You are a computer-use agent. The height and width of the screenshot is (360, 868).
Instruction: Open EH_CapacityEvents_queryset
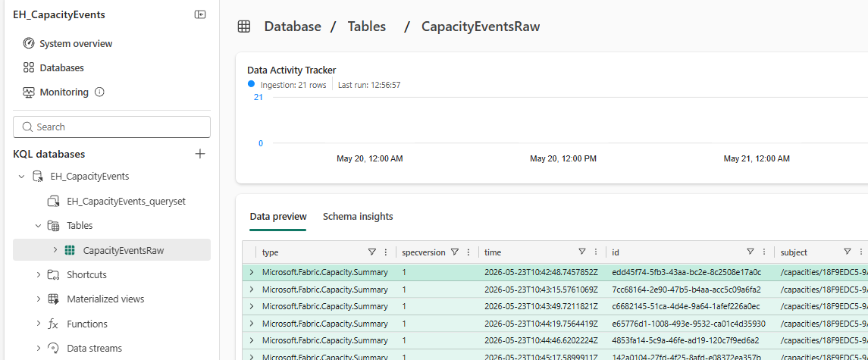click(x=126, y=201)
